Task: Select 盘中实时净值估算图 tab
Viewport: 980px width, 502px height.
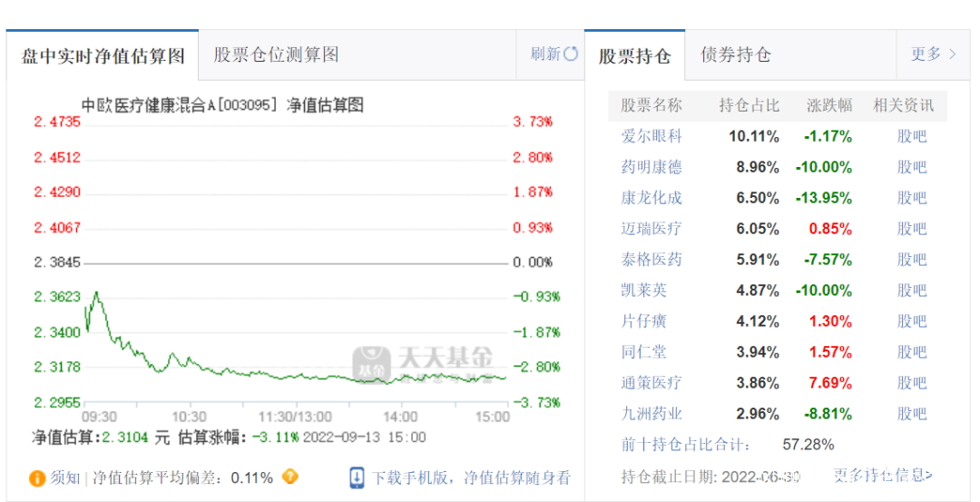Action: [103, 55]
